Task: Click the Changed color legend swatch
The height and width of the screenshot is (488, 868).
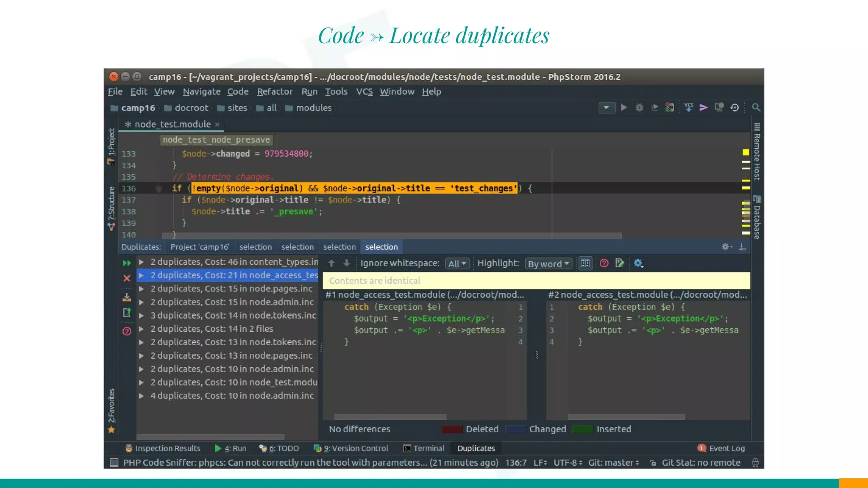Action: (x=515, y=429)
